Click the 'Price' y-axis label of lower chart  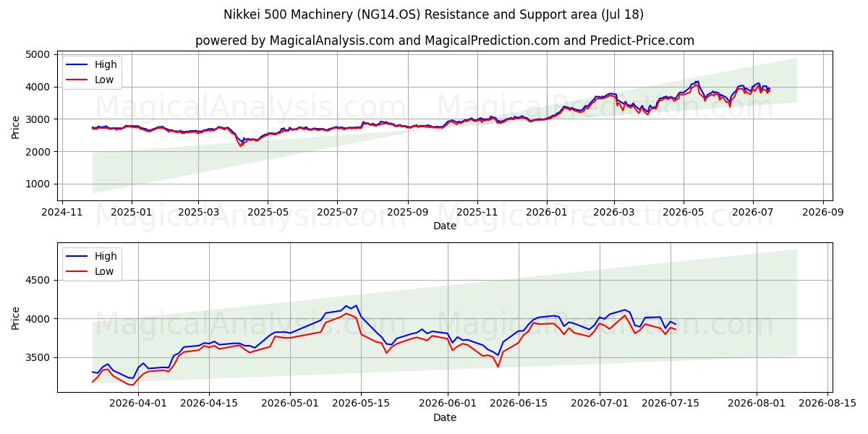coord(15,318)
